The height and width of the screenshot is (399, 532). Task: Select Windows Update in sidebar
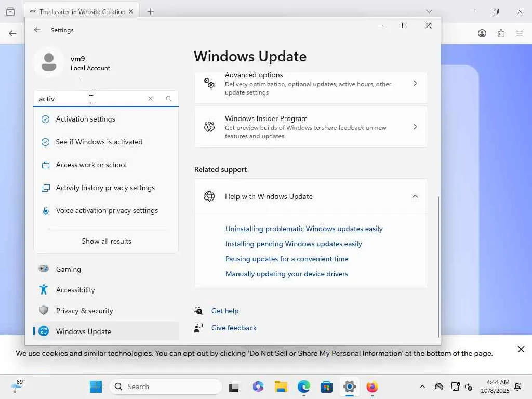(106, 331)
